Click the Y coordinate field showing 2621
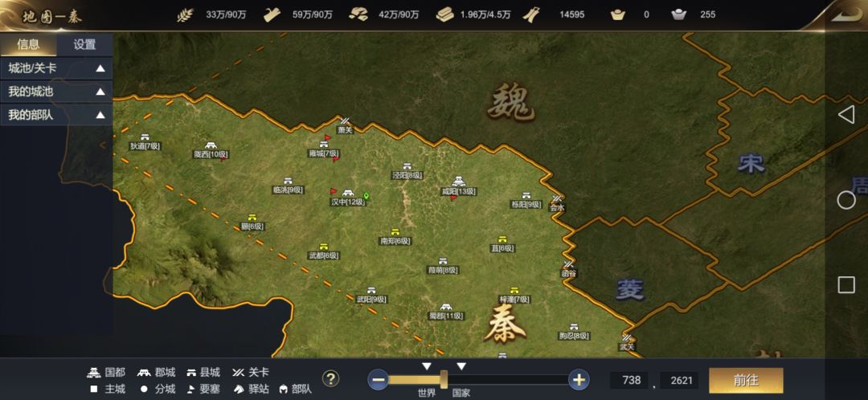 (x=681, y=380)
